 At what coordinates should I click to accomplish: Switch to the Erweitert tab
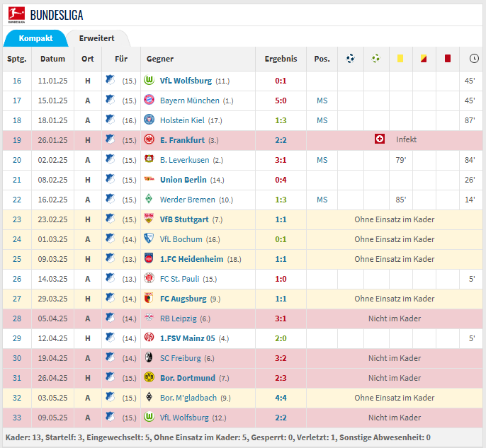[x=96, y=38]
